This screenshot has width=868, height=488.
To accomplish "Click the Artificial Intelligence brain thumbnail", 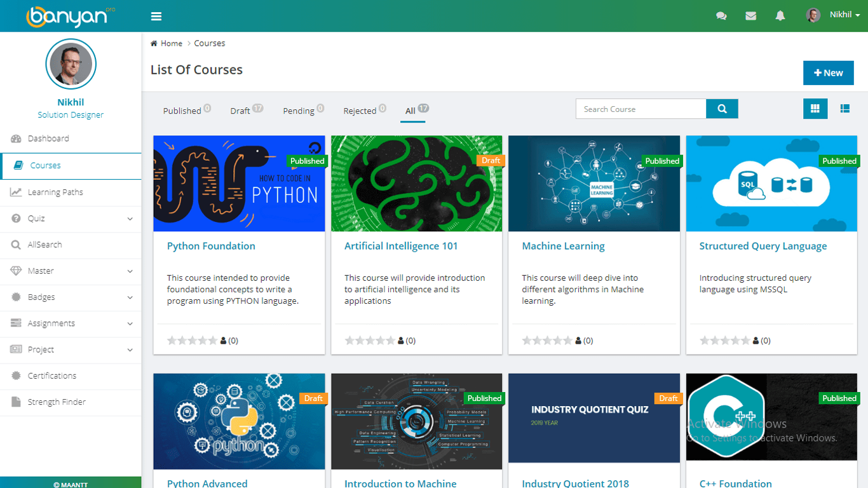I will point(416,184).
